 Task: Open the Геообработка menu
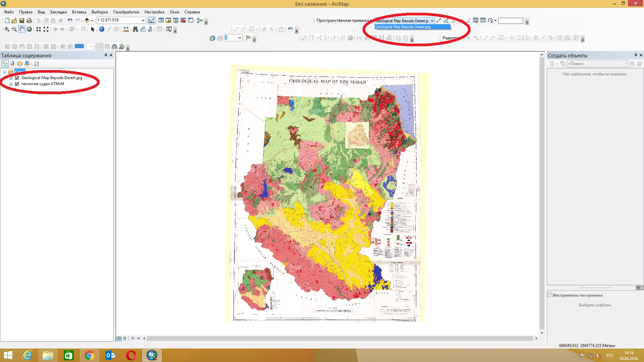pos(126,12)
